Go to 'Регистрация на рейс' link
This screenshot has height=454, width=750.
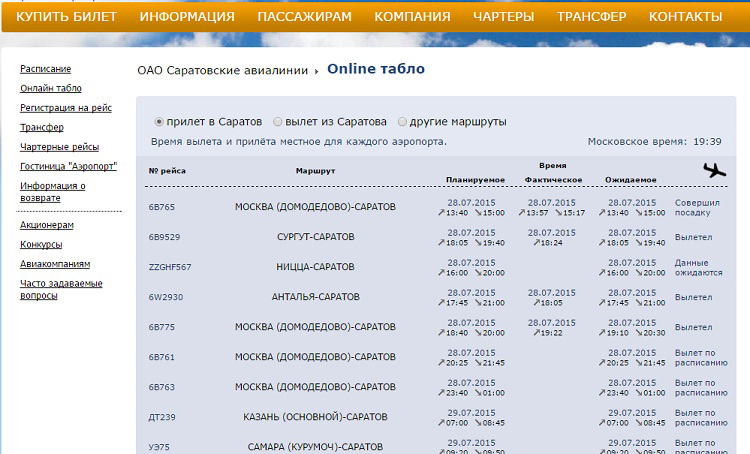tap(66, 107)
